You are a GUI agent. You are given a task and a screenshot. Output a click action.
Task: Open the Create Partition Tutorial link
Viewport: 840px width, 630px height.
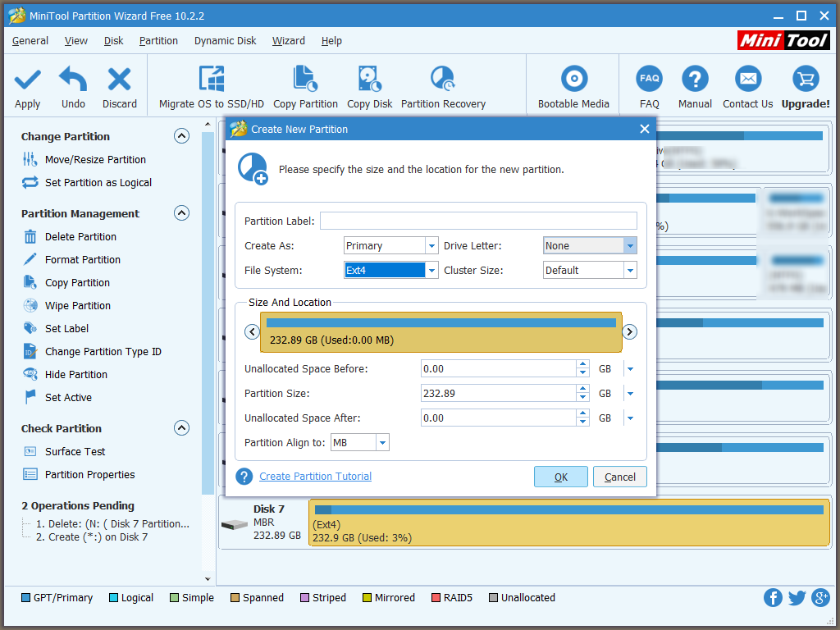pos(315,477)
